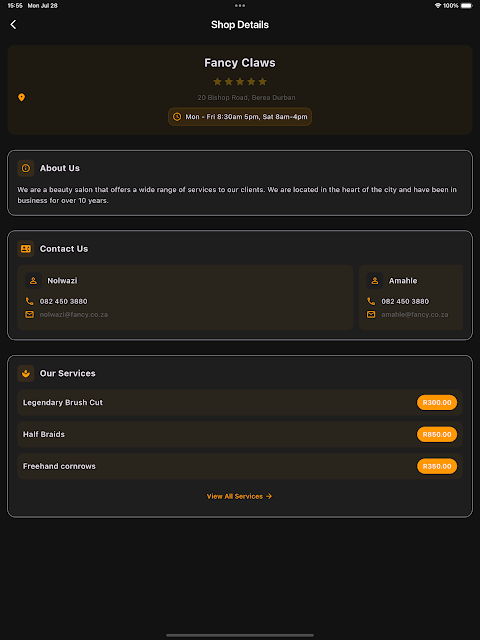Select the Legendary Brush Cut service
This screenshot has width=480, height=640.
pos(240,402)
